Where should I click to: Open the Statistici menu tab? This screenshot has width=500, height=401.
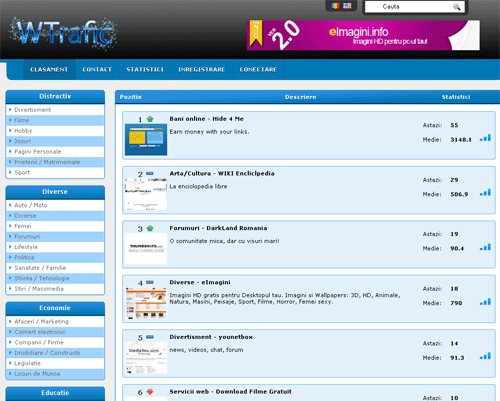pyautogui.click(x=145, y=69)
